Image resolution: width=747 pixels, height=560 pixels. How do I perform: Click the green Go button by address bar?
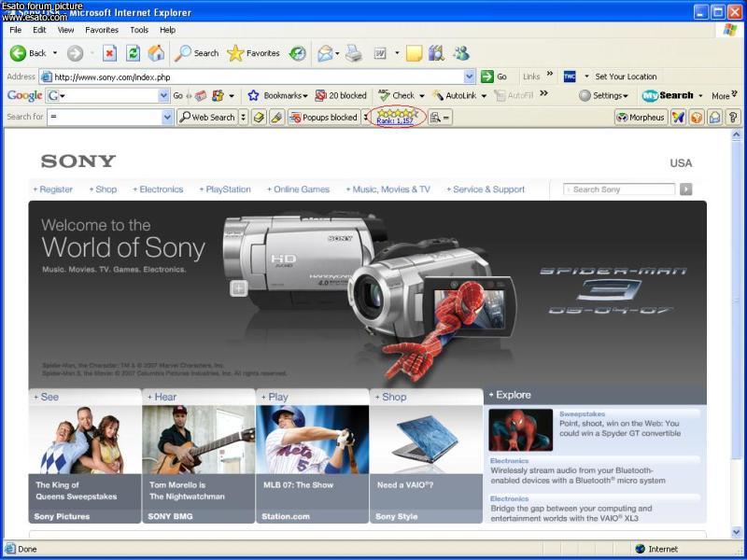coord(494,77)
